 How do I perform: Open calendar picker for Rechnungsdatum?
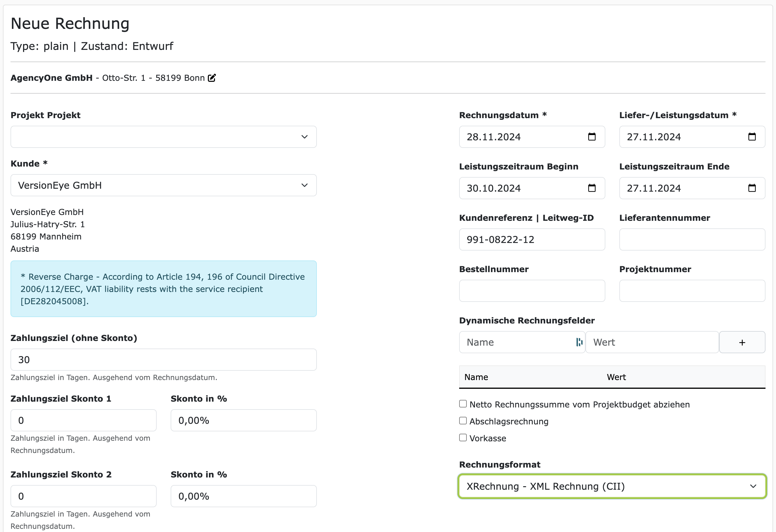[x=591, y=137]
